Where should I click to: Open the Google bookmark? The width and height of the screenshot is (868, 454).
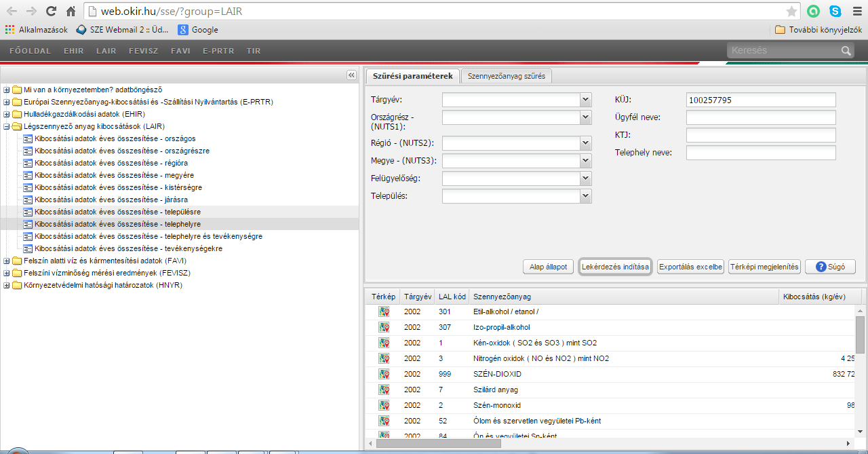[198, 30]
